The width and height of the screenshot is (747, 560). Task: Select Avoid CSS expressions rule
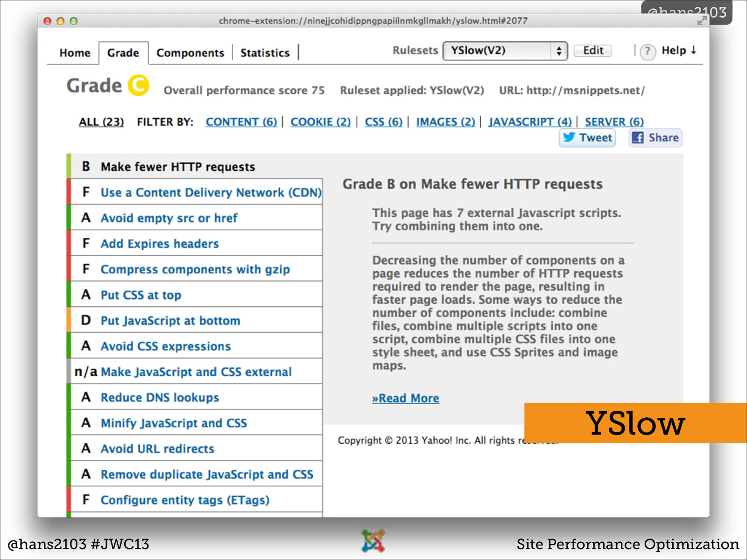click(x=195, y=346)
